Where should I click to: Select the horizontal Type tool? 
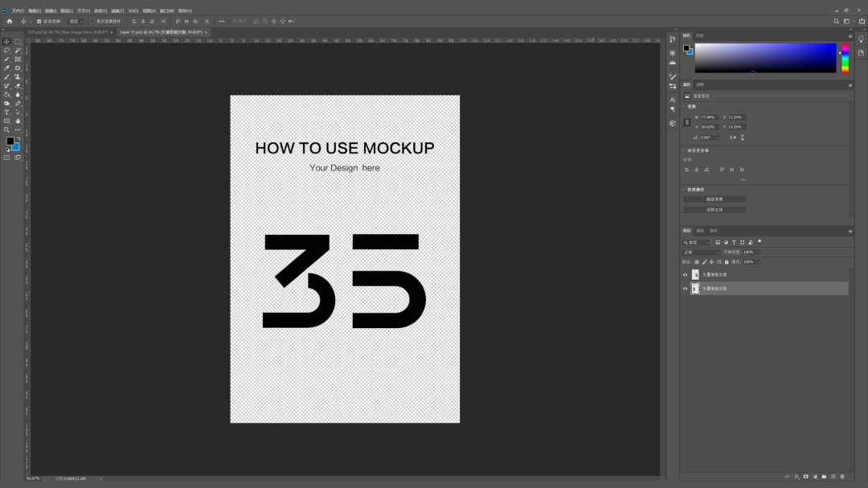6,112
